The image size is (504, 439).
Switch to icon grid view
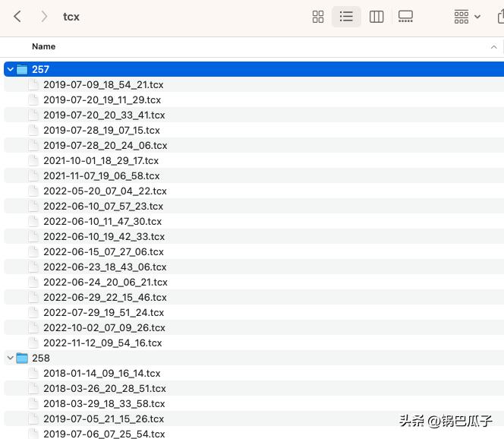(318, 17)
